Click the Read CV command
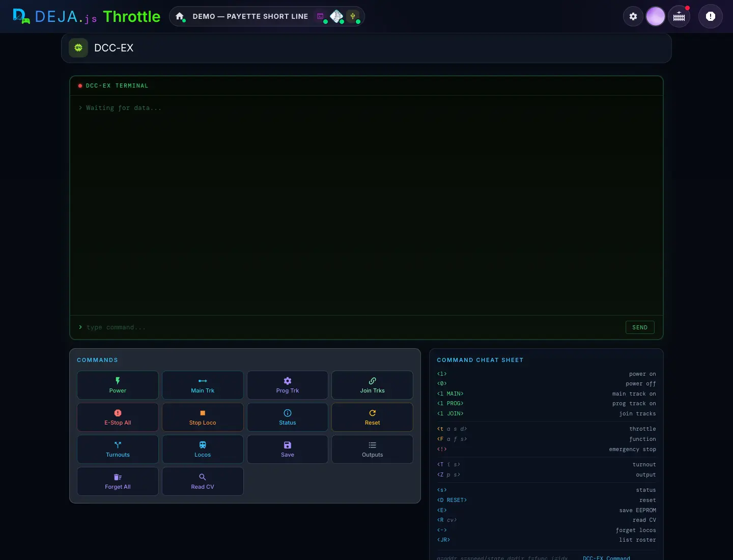 [203, 481]
